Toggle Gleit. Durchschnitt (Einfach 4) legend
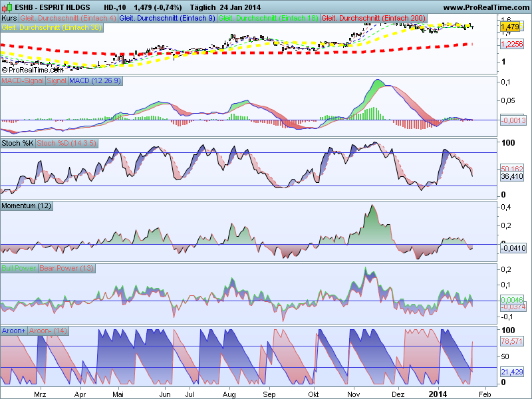 tap(68, 18)
